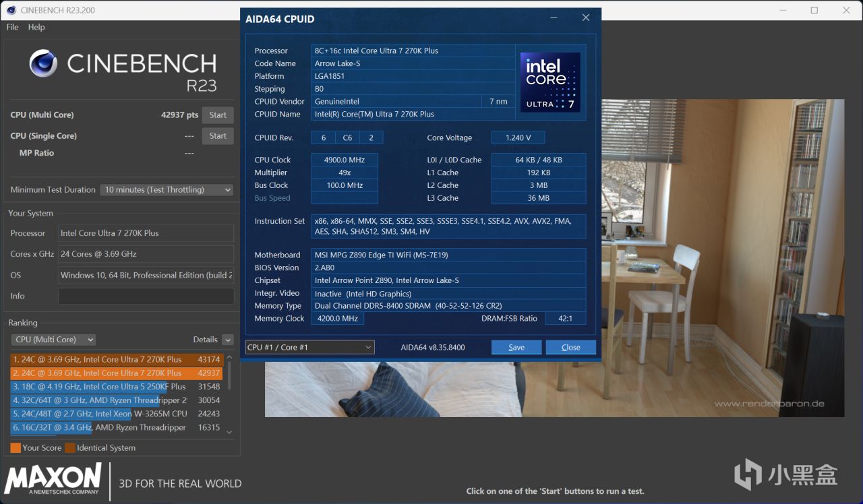Click the Stepping value B0
This screenshot has height=504, width=863.
(x=413, y=89)
